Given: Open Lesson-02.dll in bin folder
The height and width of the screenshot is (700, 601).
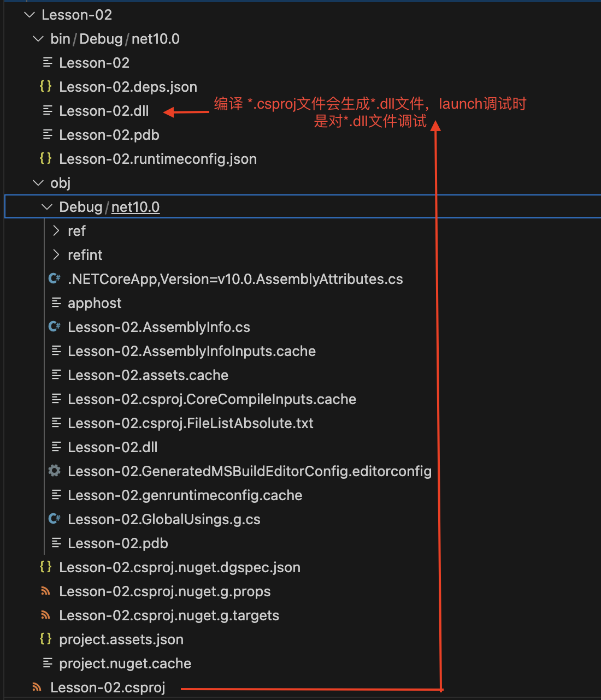Looking at the screenshot, I should tap(104, 111).
